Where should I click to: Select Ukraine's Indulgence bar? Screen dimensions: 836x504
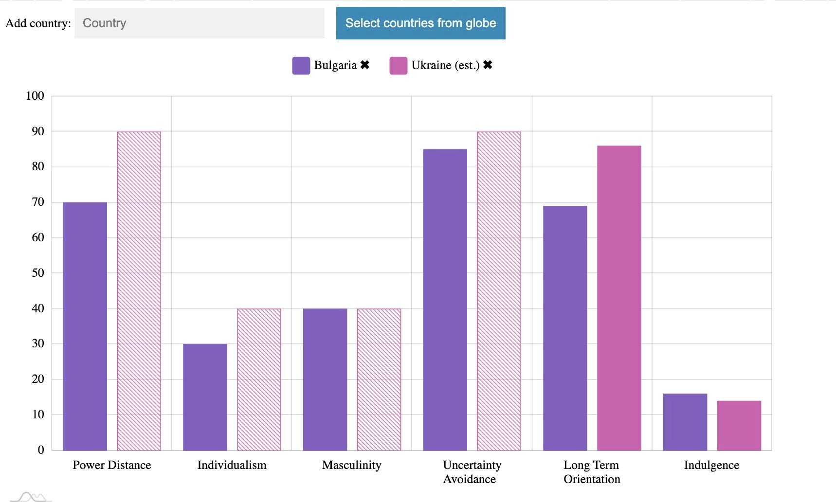tap(739, 425)
